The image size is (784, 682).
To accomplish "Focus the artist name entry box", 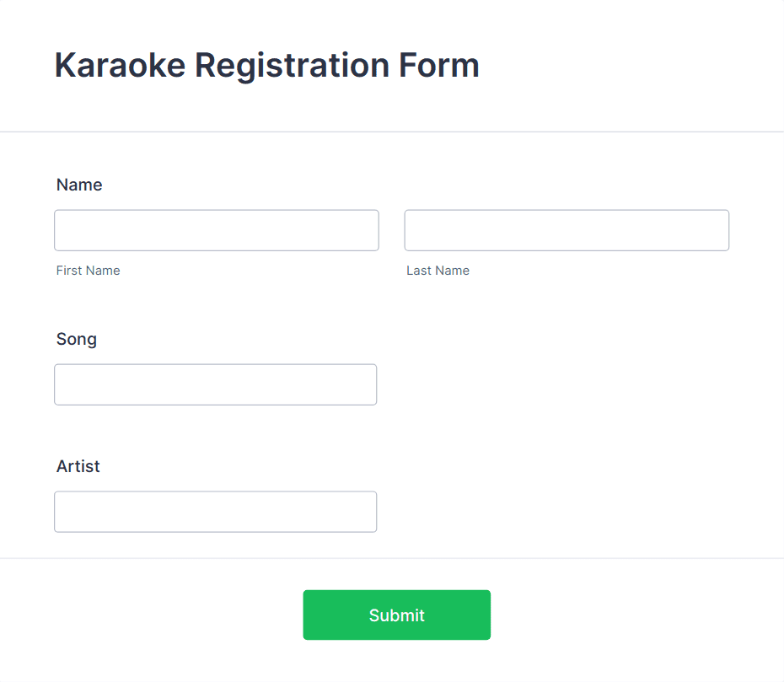I will pyautogui.click(x=215, y=511).
